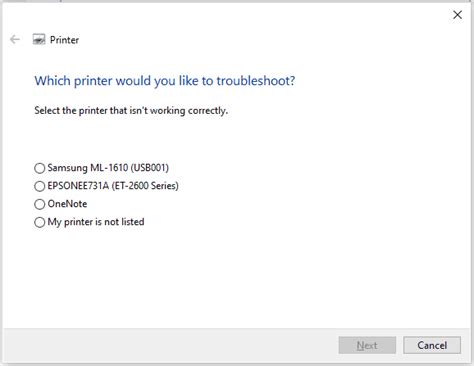The width and height of the screenshot is (474, 366).
Task: Click the OneNote label text
Action: pyautogui.click(x=67, y=204)
